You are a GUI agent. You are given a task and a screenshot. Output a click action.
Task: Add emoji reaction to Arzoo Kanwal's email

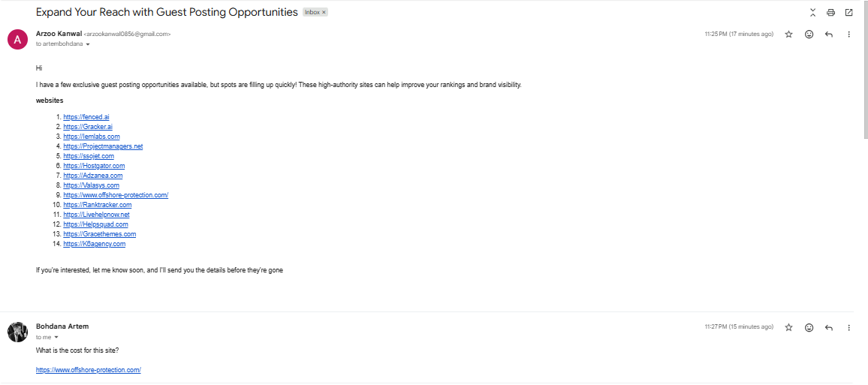coord(809,35)
